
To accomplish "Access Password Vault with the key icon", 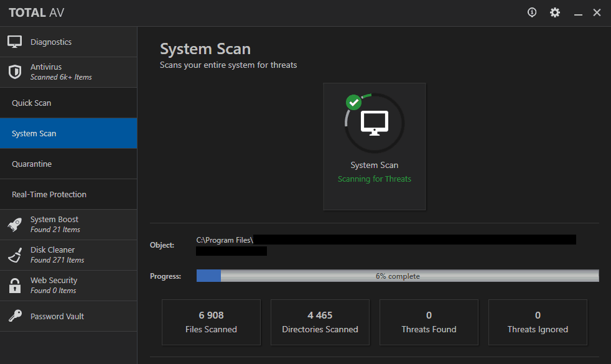I will [15, 315].
